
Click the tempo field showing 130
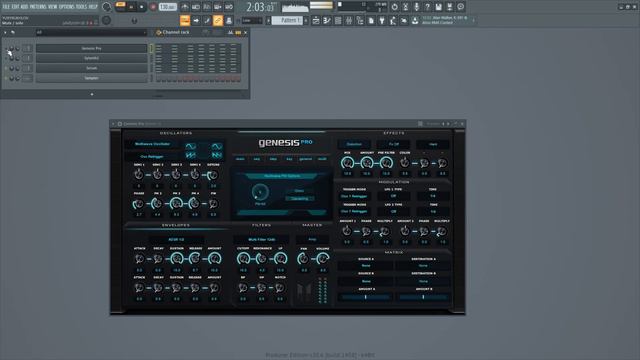click(167, 7)
